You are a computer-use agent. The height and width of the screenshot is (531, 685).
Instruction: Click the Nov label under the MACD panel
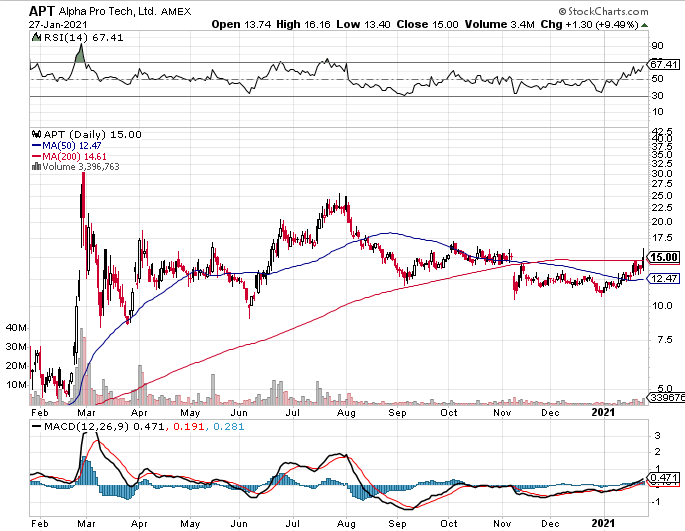502,524
